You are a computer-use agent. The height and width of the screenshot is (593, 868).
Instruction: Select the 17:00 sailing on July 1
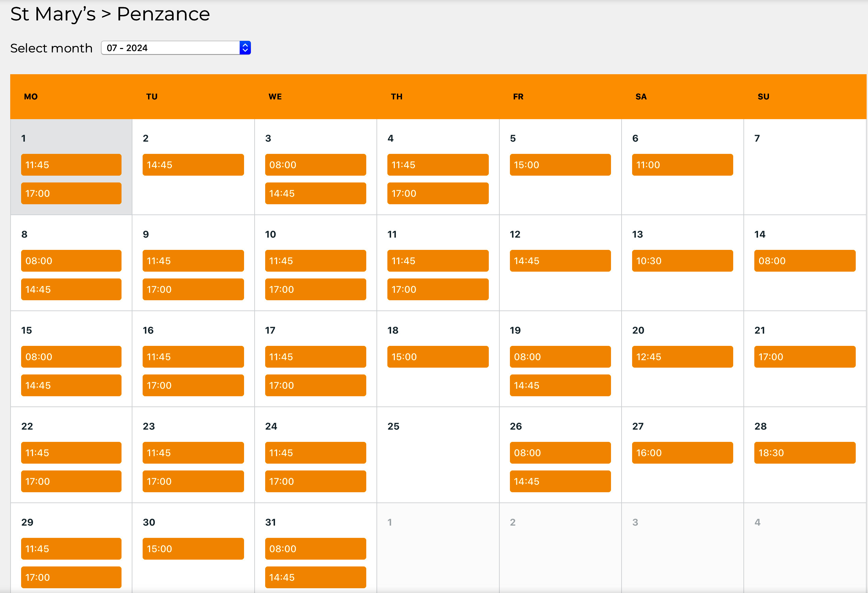(x=71, y=193)
